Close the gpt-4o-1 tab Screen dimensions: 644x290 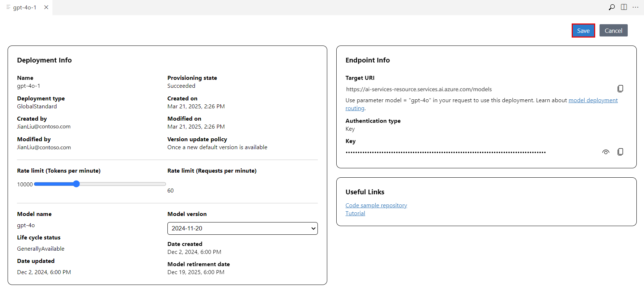coord(46,7)
